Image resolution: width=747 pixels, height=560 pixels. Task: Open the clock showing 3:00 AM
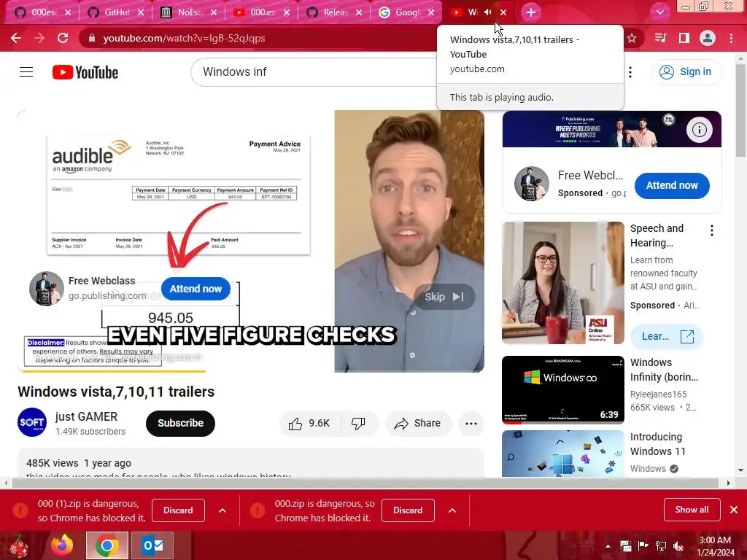[716, 545]
